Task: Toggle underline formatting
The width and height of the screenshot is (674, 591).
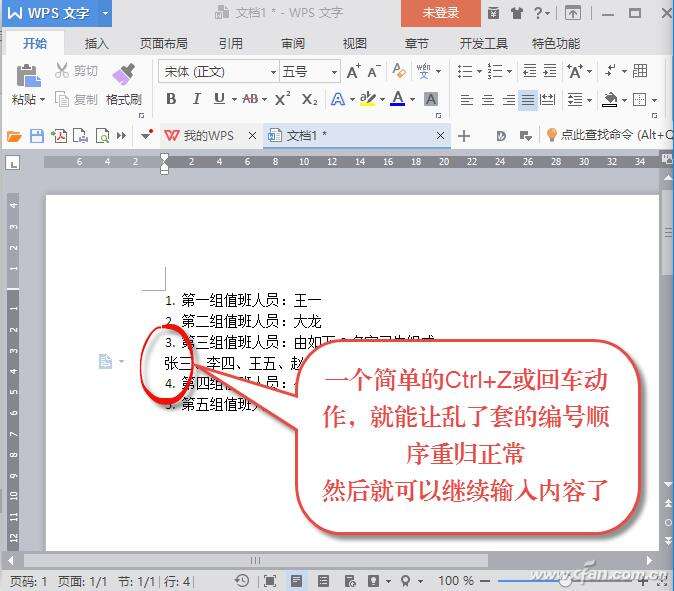Action: point(220,99)
